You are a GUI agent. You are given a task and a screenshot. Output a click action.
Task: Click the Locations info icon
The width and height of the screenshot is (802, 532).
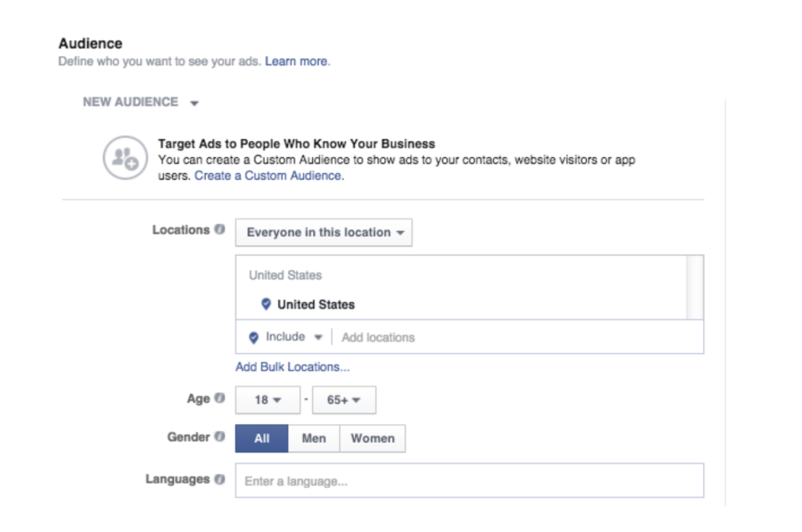pyautogui.click(x=219, y=229)
